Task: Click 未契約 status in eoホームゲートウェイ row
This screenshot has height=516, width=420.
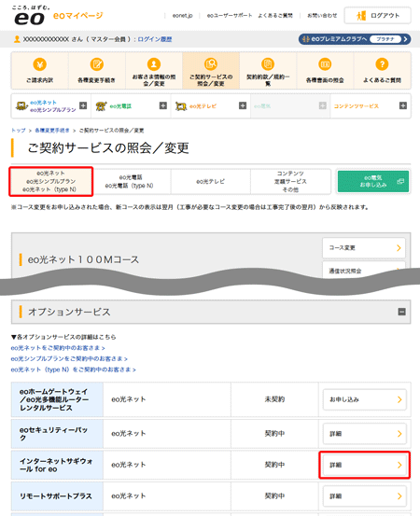Action: tap(274, 399)
